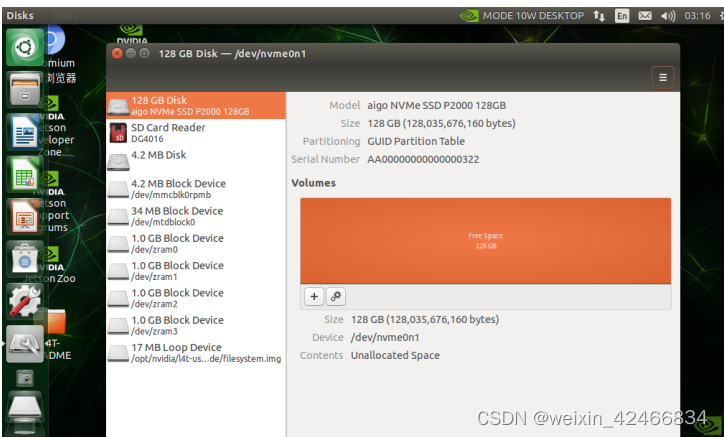Click the Unallocated Space contents value

click(395, 356)
